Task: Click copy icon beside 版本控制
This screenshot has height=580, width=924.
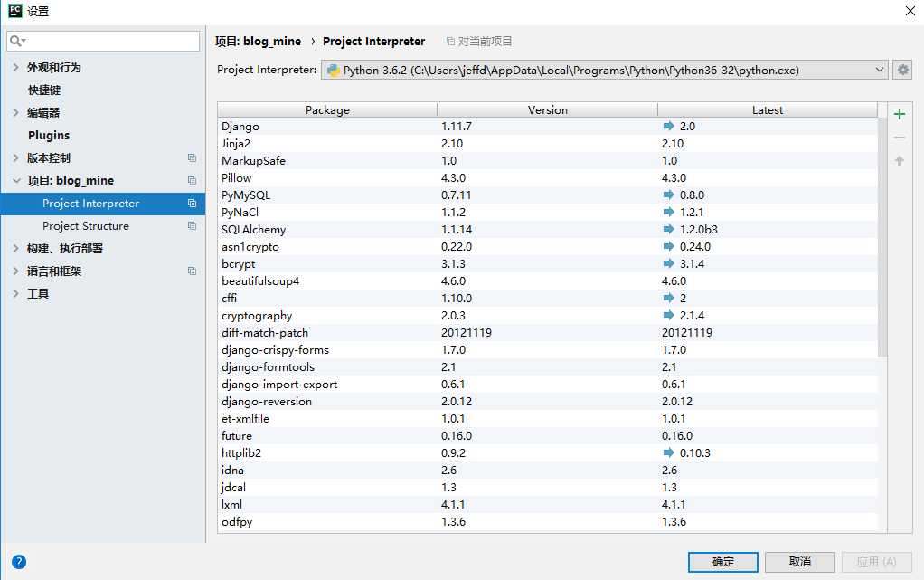Action: pyautogui.click(x=192, y=157)
